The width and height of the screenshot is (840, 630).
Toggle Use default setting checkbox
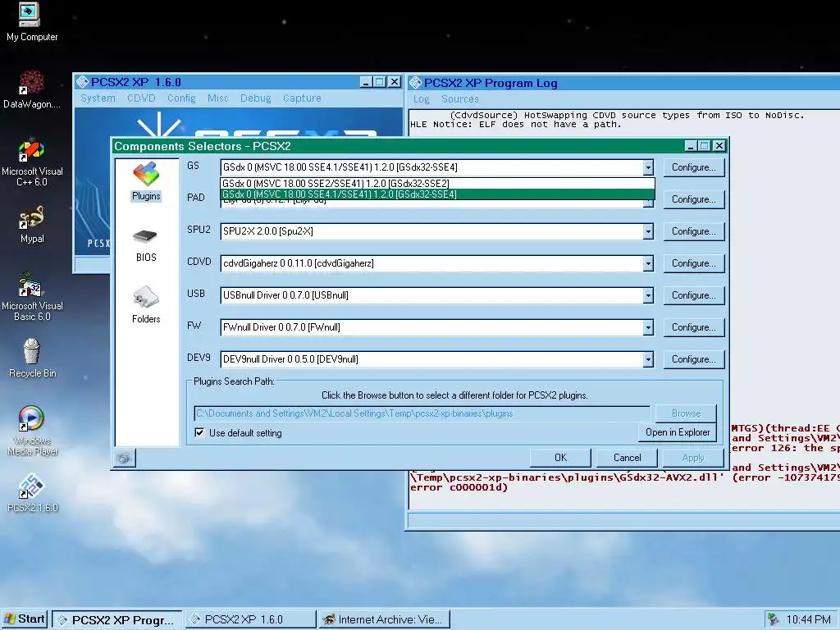[199, 433]
